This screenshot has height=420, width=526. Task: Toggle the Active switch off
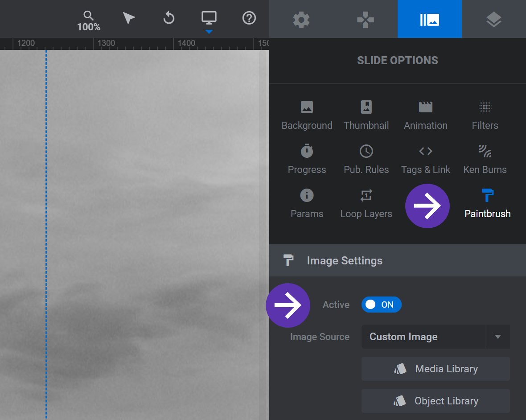click(x=382, y=305)
